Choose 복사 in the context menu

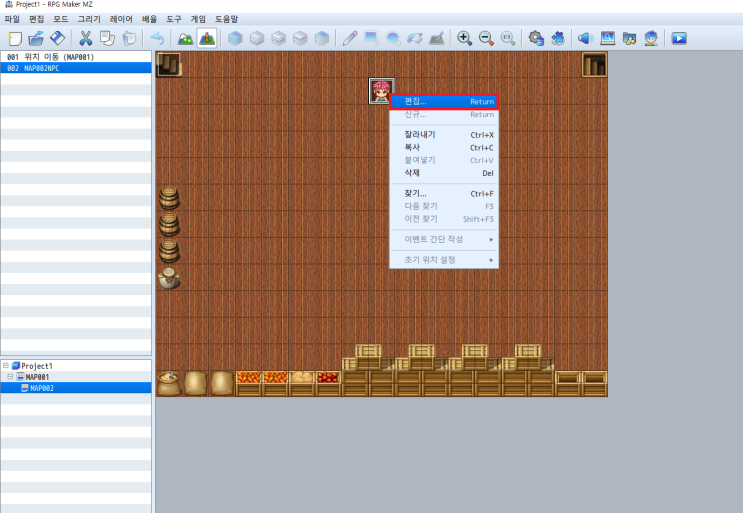point(444,147)
